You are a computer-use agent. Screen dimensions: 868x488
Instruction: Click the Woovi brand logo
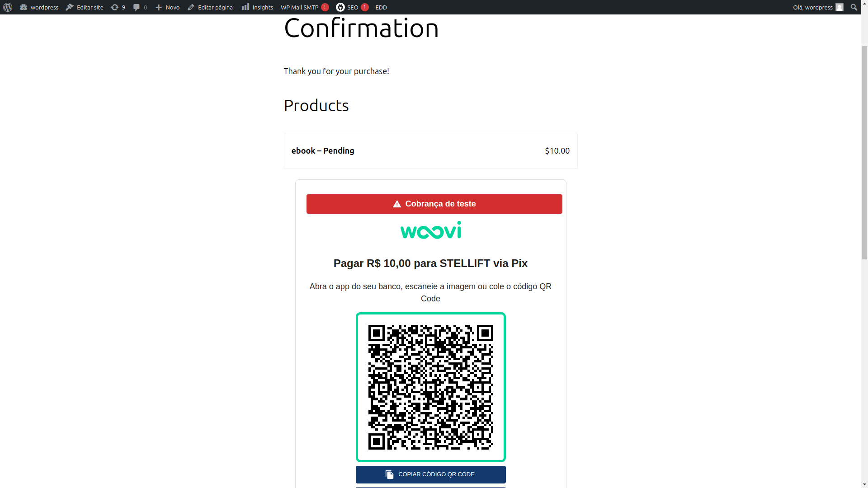tap(430, 230)
